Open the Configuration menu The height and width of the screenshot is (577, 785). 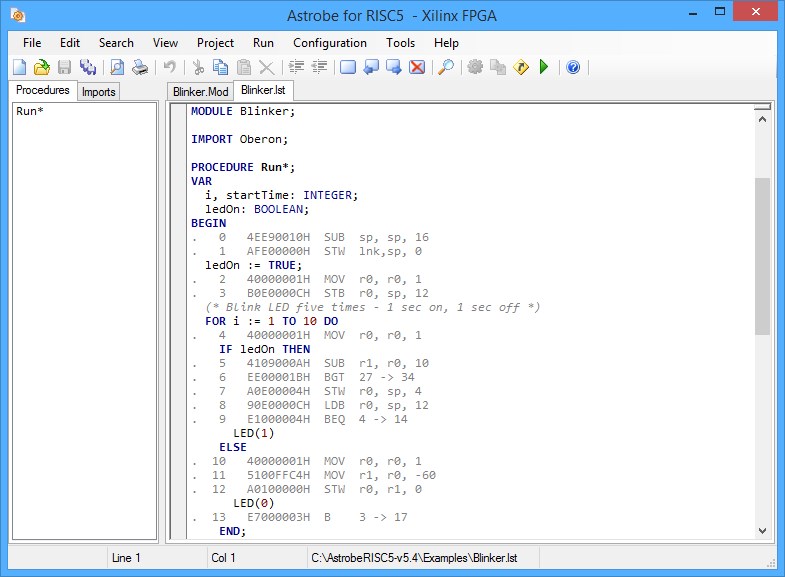coord(330,43)
